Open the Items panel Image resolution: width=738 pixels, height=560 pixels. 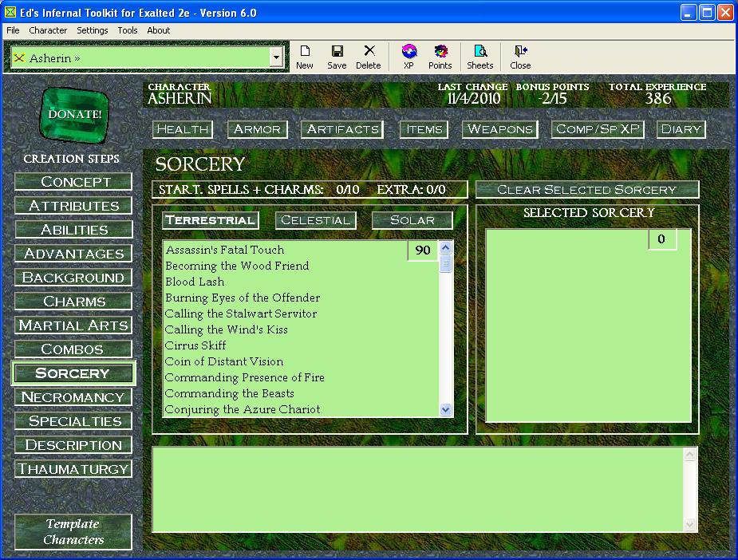click(424, 129)
